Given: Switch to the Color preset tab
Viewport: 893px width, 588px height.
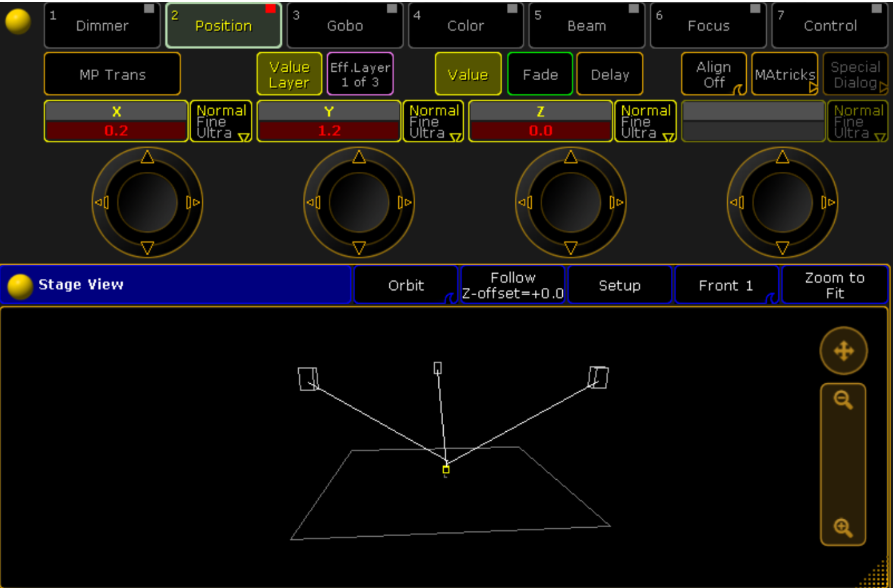Looking at the screenshot, I should click(x=466, y=25).
